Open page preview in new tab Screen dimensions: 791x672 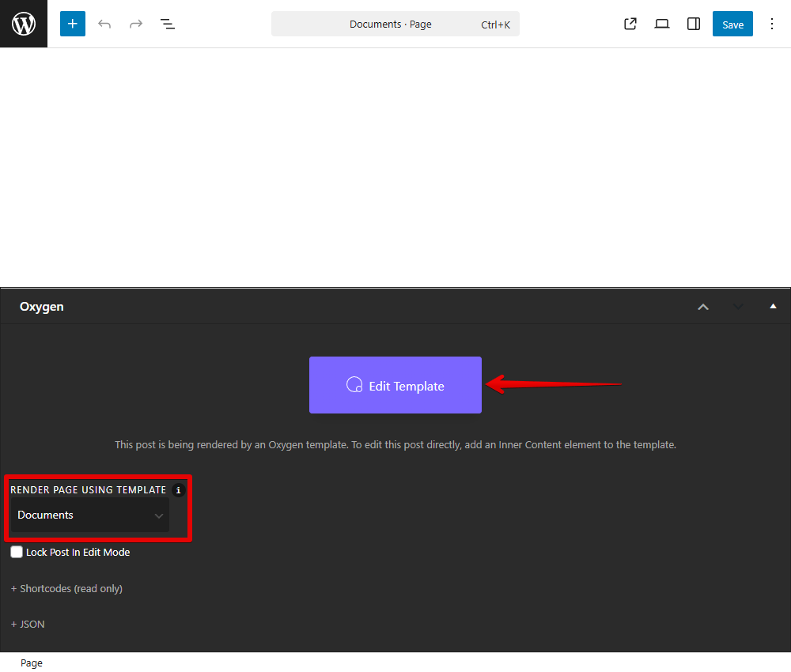tap(630, 24)
